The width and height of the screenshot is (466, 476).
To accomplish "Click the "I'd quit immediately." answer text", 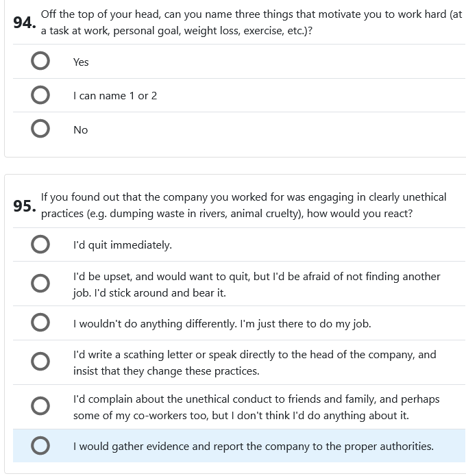I will click(x=123, y=245).
